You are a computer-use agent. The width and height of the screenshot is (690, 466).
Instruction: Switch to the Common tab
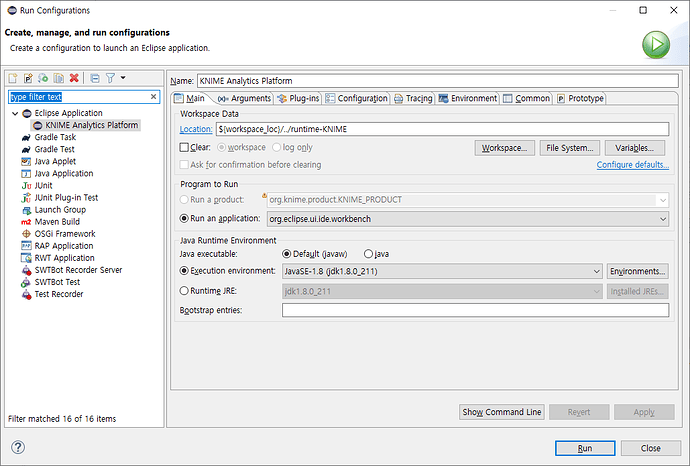(527, 99)
